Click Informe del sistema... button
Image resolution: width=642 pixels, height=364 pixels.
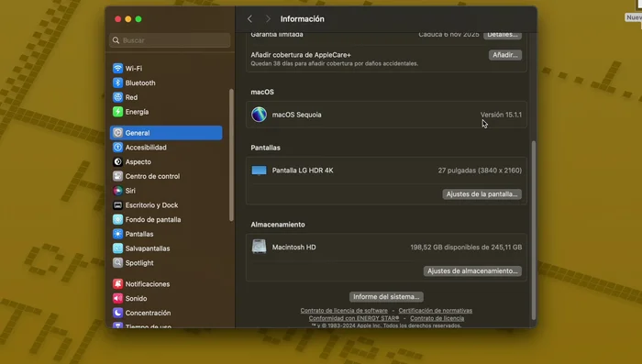[x=386, y=296]
